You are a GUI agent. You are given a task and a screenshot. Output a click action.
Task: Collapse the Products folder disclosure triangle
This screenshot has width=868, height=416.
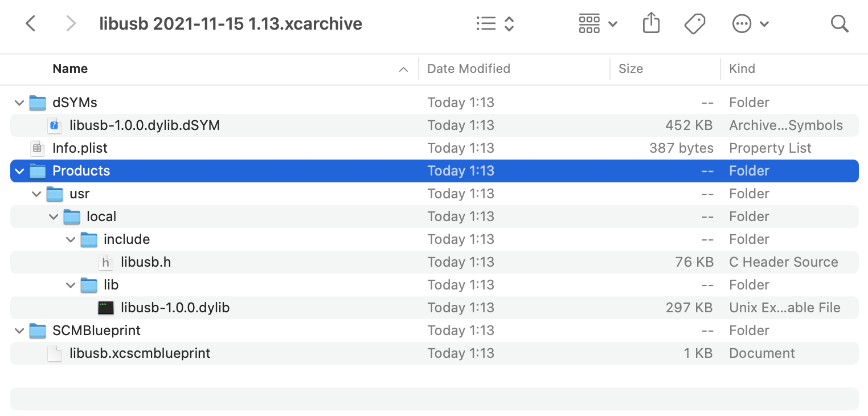(19, 171)
